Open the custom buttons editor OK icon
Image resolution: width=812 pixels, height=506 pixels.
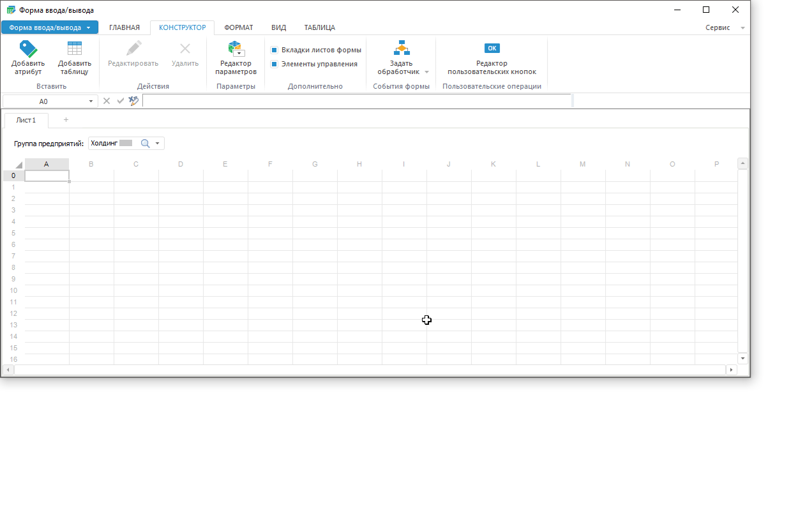492,48
